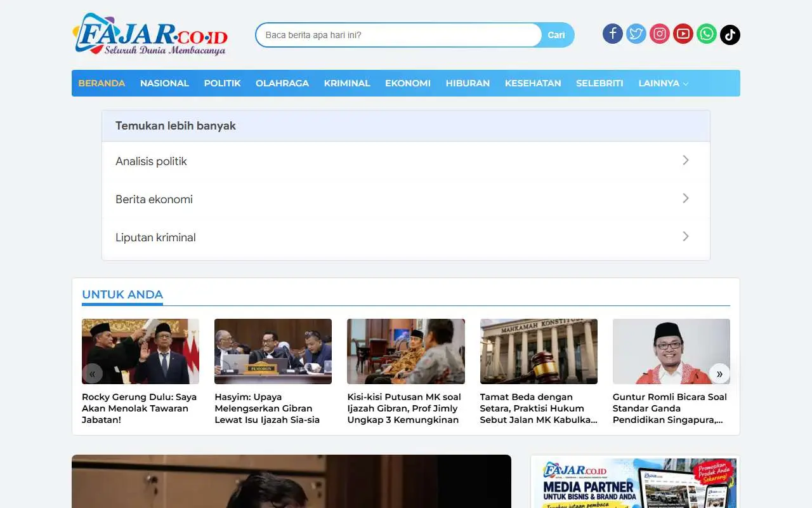Open the Olahraga section

(282, 83)
